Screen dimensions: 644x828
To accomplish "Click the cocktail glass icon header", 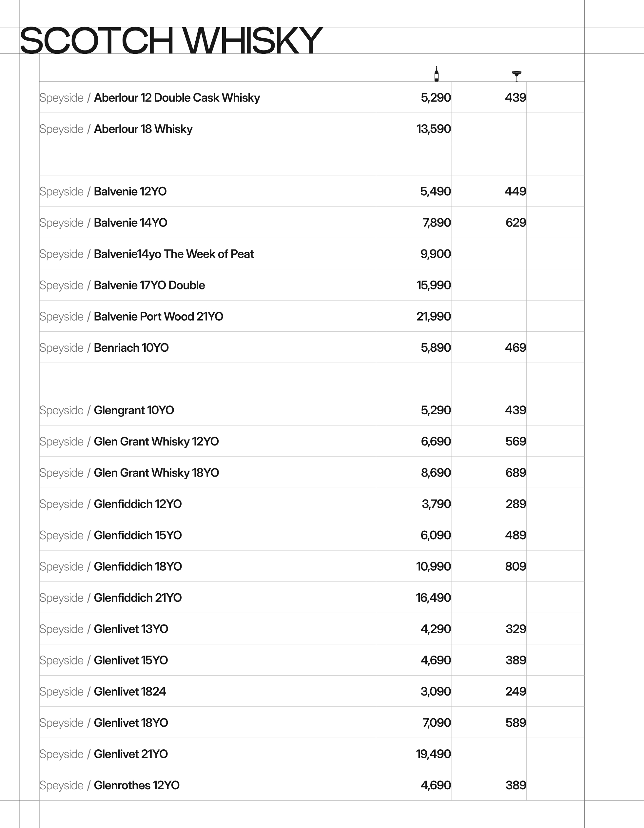I will 516,75.
